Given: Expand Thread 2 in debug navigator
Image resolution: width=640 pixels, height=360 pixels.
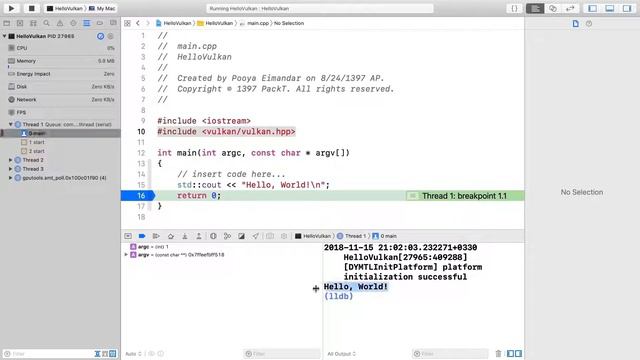Looking at the screenshot, I should point(11,160).
